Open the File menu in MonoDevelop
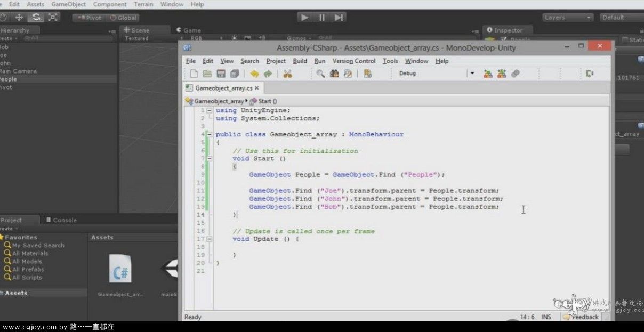 pyautogui.click(x=191, y=61)
